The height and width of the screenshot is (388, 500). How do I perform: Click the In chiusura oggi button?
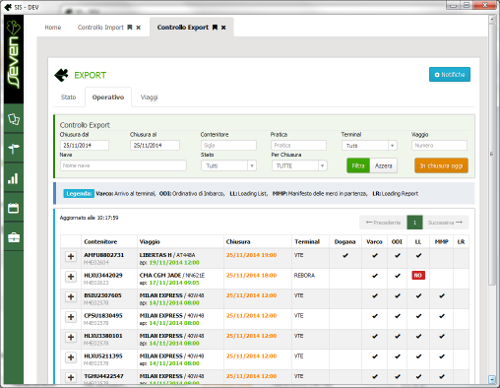coord(441,166)
